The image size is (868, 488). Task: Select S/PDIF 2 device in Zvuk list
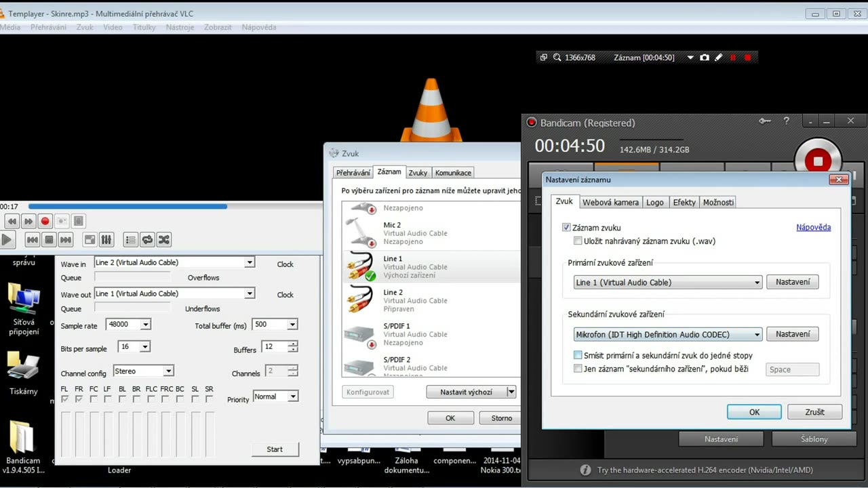point(431,365)
